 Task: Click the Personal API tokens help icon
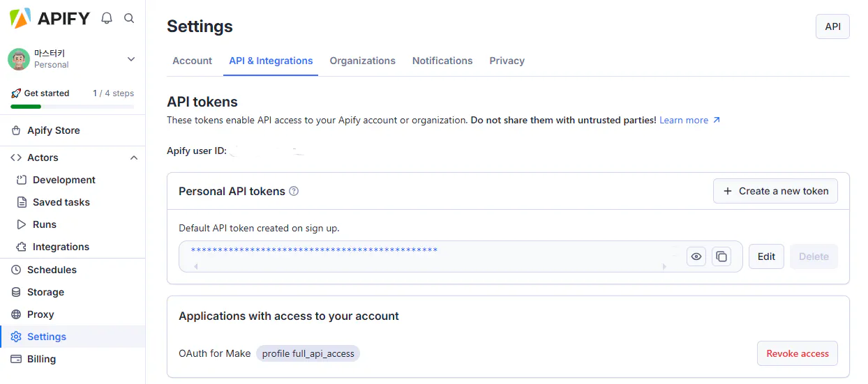click(x=294, y=191)
